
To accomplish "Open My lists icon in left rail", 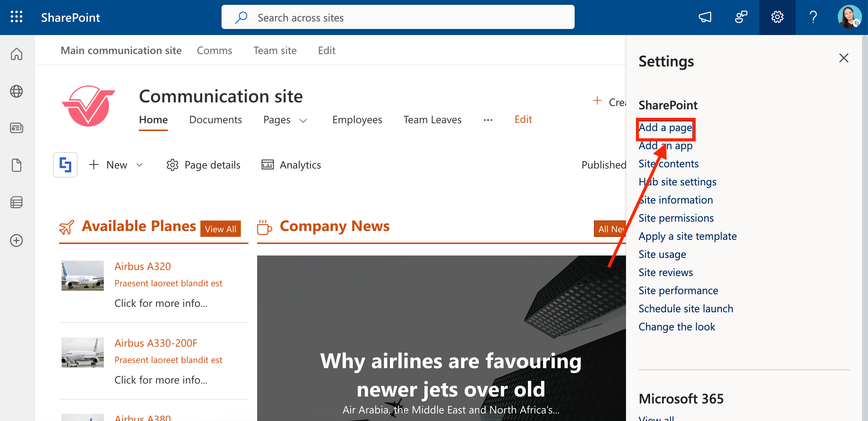I will coord(17,202).
